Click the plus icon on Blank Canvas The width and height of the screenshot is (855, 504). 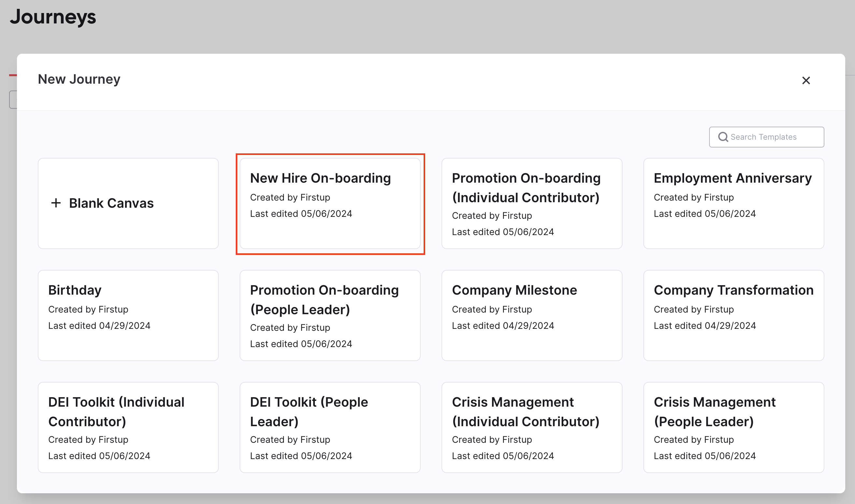(x=56, y=203)
